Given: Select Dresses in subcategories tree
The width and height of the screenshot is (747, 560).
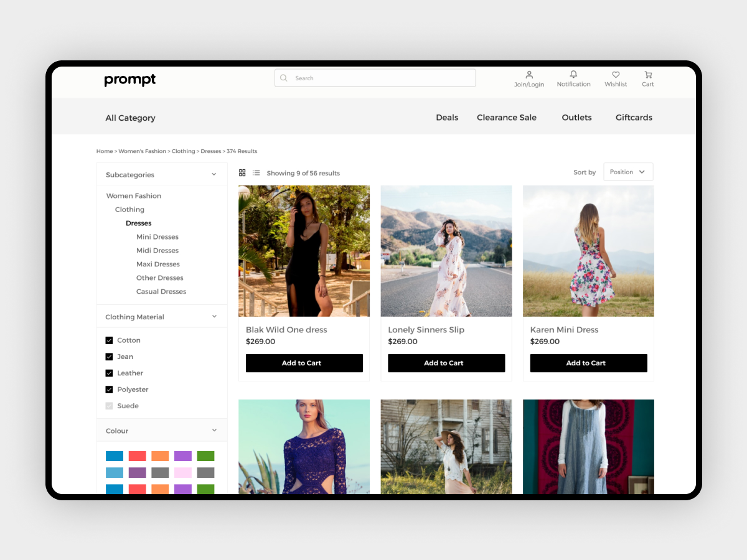Looking at the screenshot, I should click(x=139, y=223).
